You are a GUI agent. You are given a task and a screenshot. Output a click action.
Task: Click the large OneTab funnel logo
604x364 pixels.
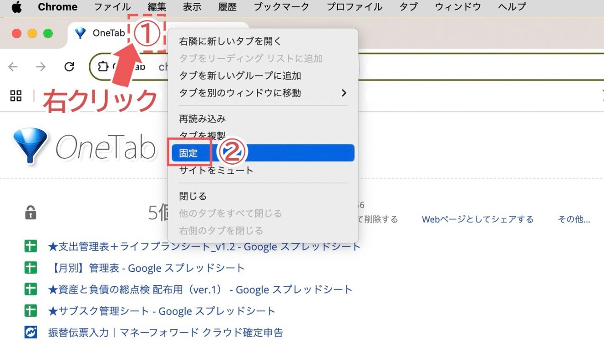(30, 146)
